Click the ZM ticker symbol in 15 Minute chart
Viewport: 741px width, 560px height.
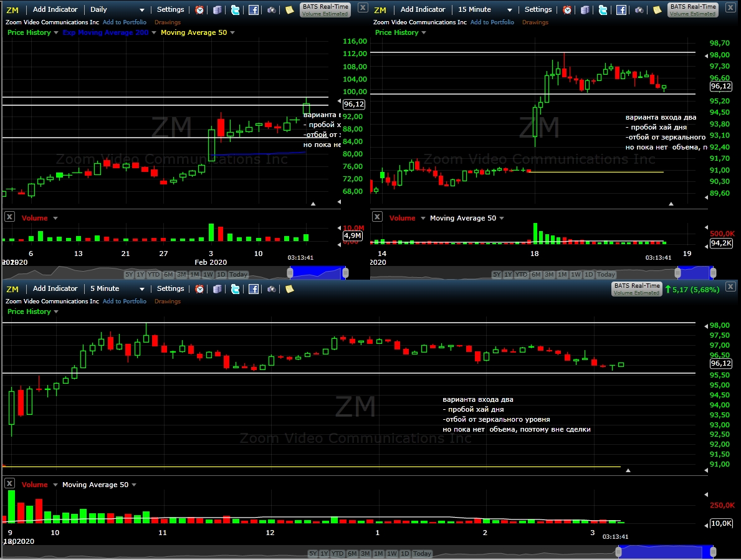[380, 10]
